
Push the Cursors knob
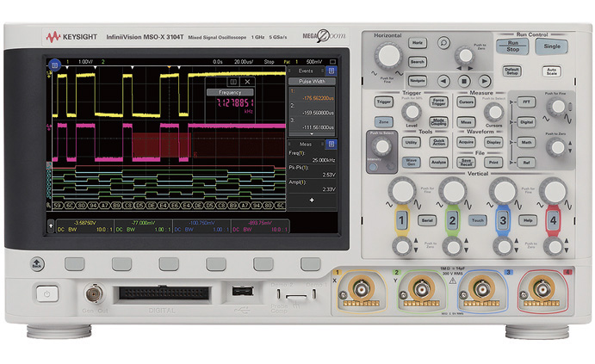click(x=493, y=112)
